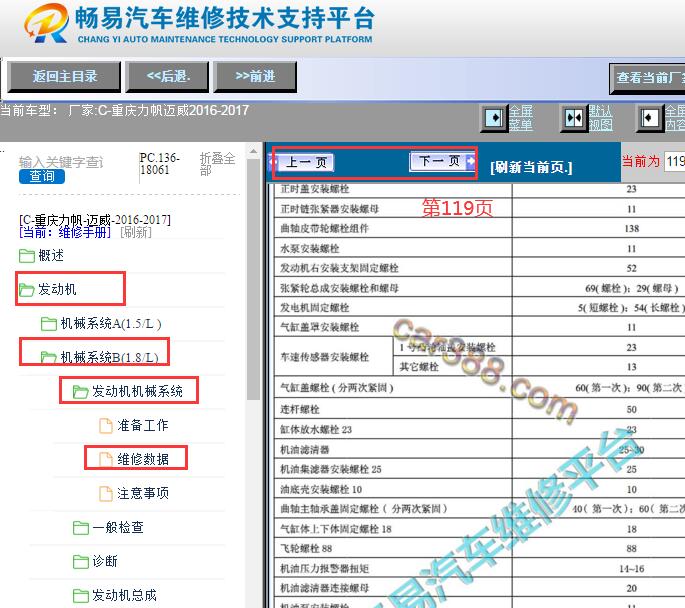The height and width of the screenshot is (608, 685).
Task: Click the 曲轴皮带轮螺栓组件 table cell
Action: (x=393, y=228)
